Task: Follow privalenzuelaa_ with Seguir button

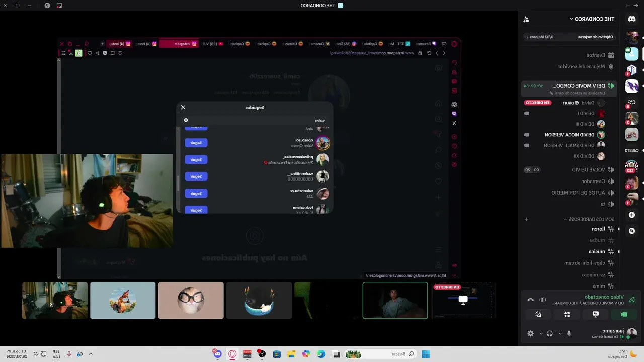Action: pyautogui.click(x=196, y=159)
